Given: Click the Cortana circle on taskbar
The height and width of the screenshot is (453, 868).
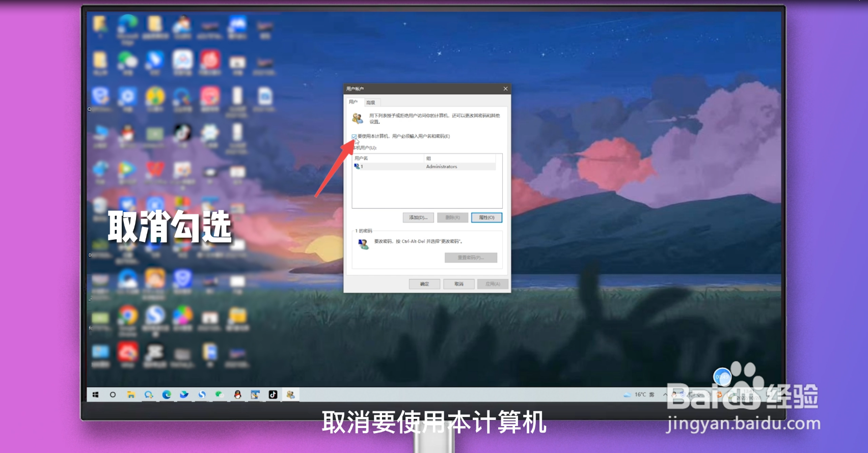Looking at the screenshot, I should [113, 394].
